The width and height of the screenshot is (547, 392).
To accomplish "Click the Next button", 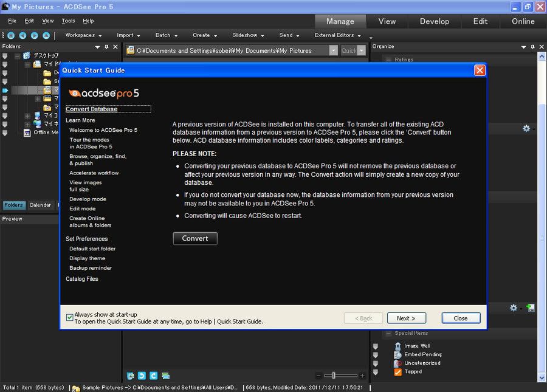I will click(x=407, y=318).
